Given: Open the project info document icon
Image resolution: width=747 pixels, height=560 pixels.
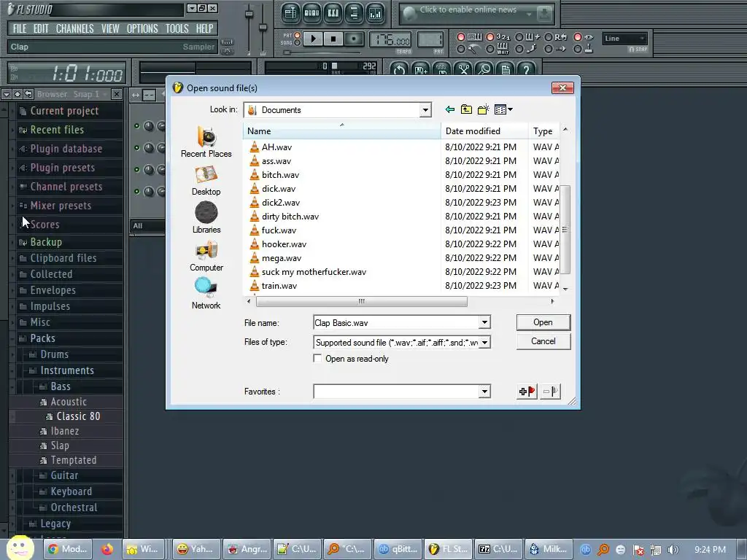Looking at the screenshot, I should tap(506, 69).
